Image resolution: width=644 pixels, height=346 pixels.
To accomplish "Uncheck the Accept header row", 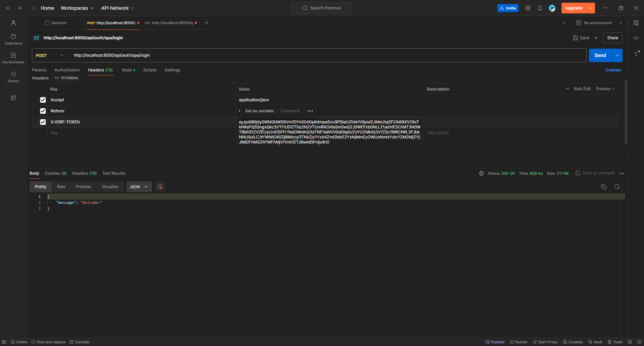I will (x=43, y=100).
